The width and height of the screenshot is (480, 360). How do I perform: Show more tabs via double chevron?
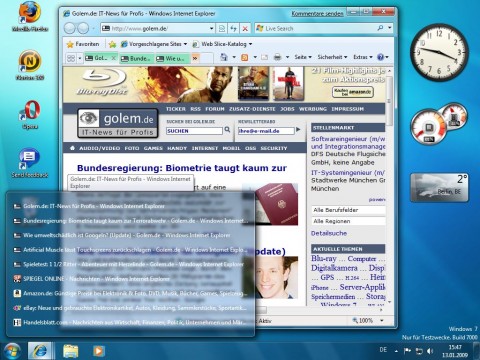pyautogui.click(x=195, y=58)
